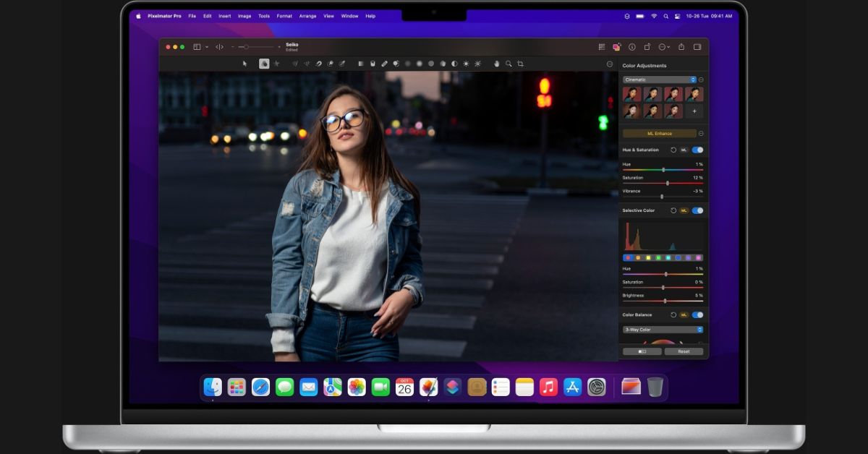Click the code brackets icon in the title bar
The image size is (868, 454).
point(219,47)
